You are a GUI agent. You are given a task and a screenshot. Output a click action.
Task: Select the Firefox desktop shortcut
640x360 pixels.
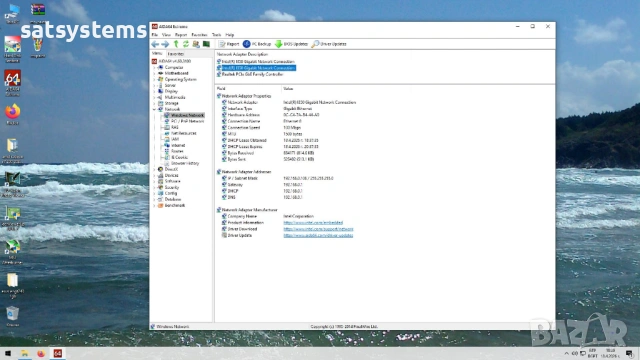pos(13,114)
